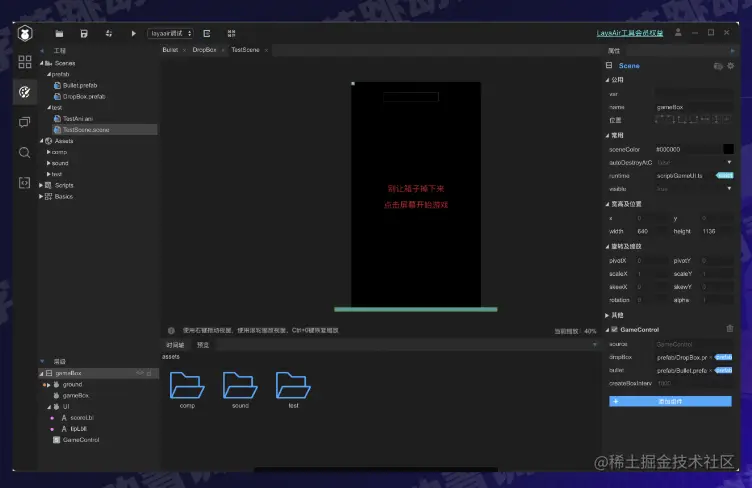752x488 pixels.
Task: Open the chat bubbles sidebar icon
Action: pyautogui.click(x=24, y=122)
